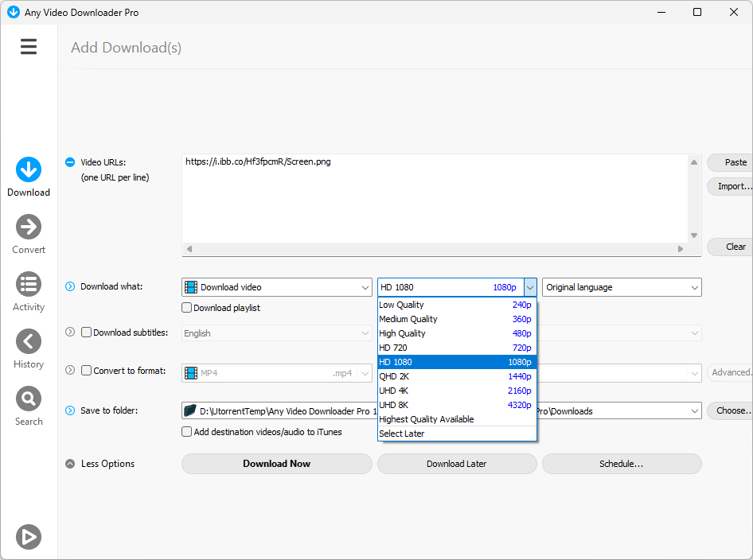Image resolution: width=753 pixels, height=560 pixels.
Task: Open the hamburger menu
Action: (x=29, y=47)
